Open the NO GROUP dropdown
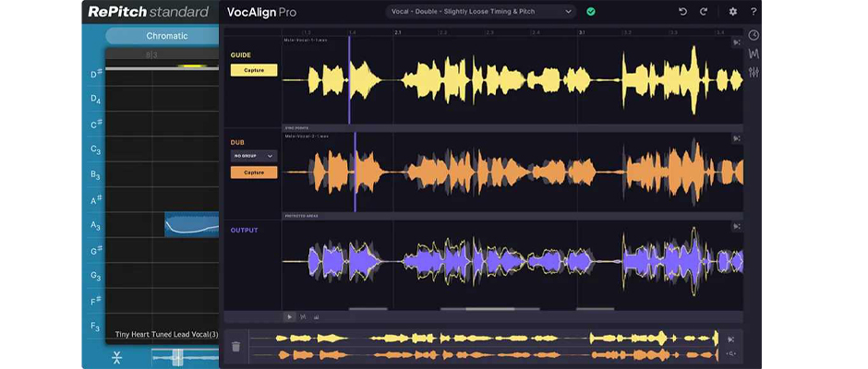The width and height of the screenshot is (868, 369). pos(254,156)
